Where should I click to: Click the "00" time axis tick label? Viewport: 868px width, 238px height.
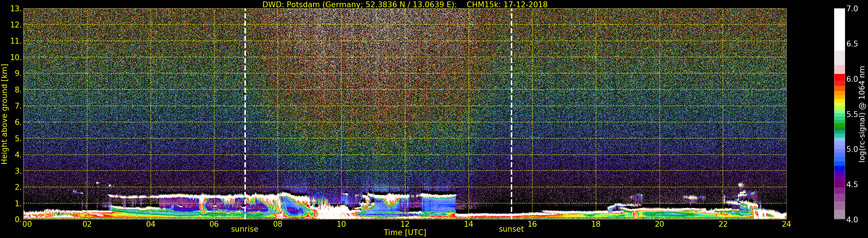point(27,224)
